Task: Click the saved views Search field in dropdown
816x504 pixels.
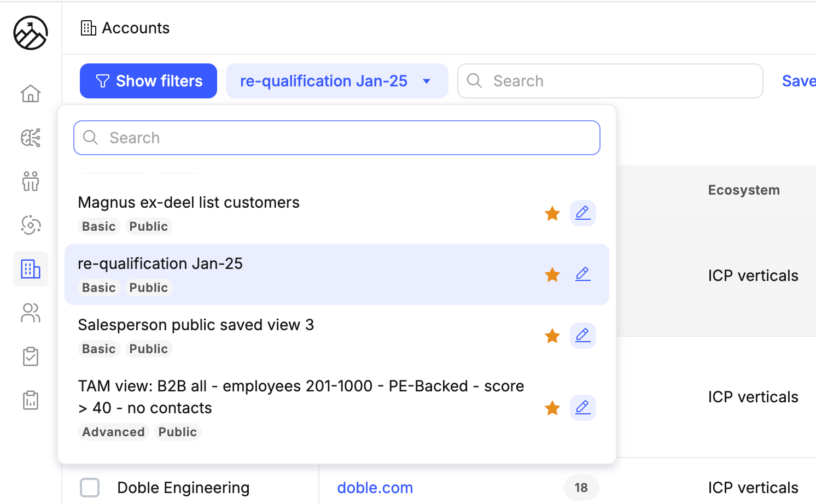Action: (x=336, y=138)
